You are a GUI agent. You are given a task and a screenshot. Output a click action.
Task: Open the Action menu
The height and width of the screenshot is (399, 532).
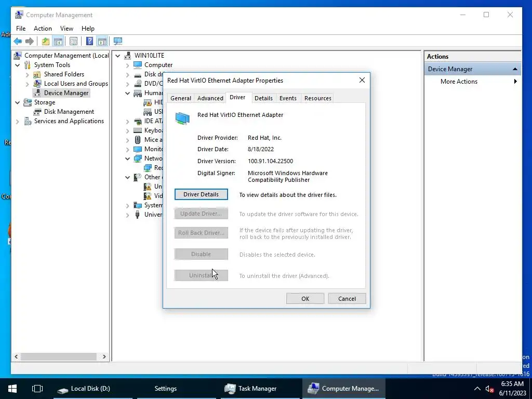coord(43,29)
